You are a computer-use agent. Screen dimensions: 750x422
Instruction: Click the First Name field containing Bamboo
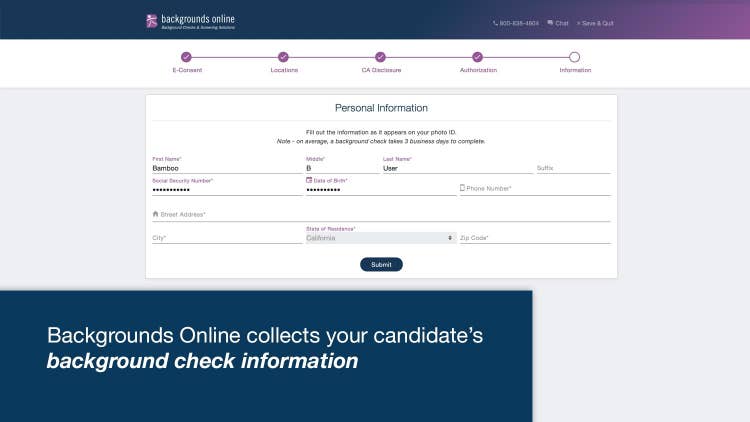227,168
